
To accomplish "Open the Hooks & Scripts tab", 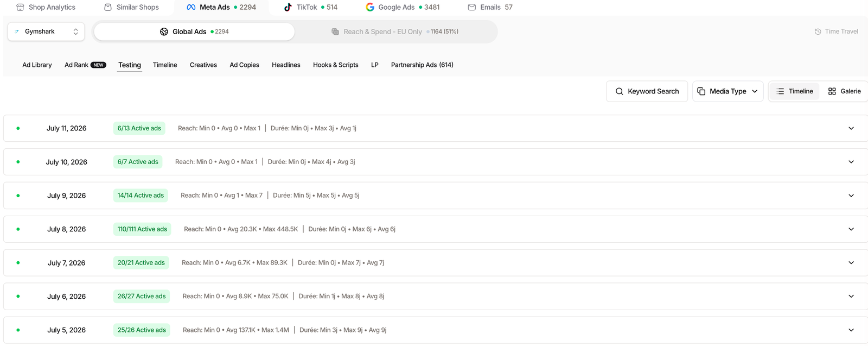I will pos(336,65).
